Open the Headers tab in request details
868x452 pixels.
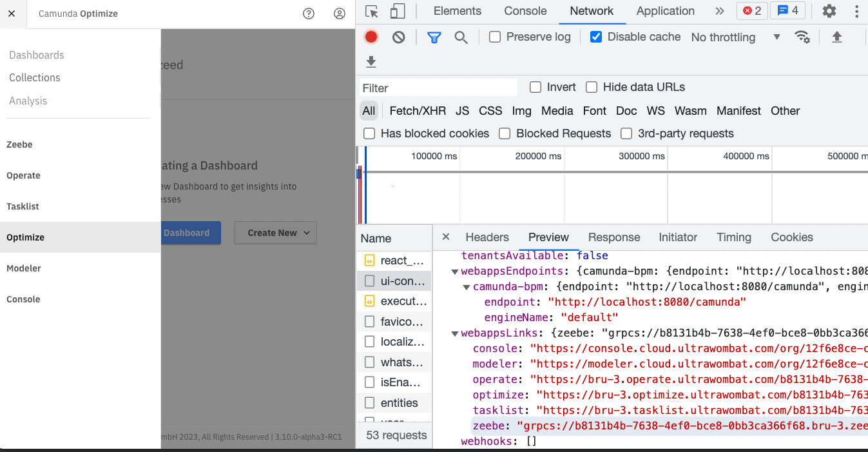pos(487,237)
